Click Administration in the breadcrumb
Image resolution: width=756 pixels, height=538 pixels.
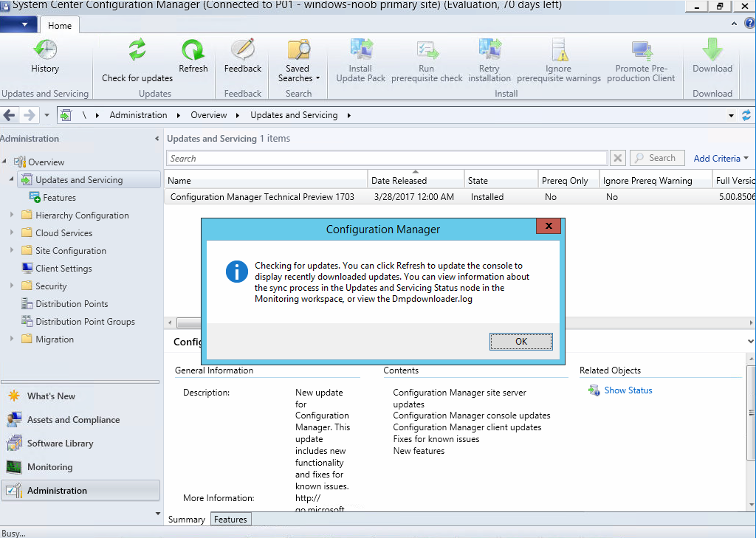138,115
